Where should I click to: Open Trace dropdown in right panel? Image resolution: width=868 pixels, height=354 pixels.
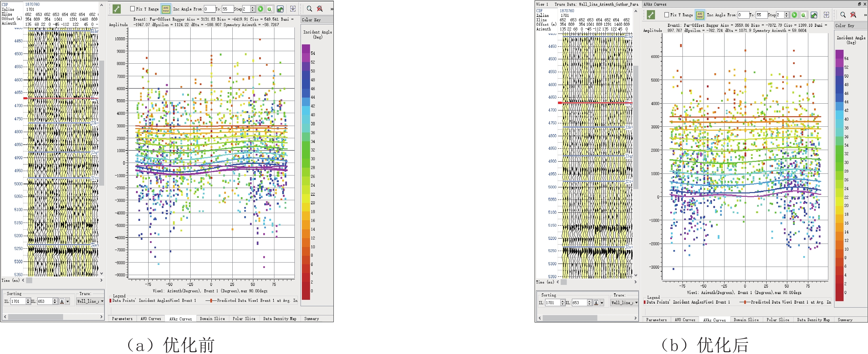click(x=624, y=303)
